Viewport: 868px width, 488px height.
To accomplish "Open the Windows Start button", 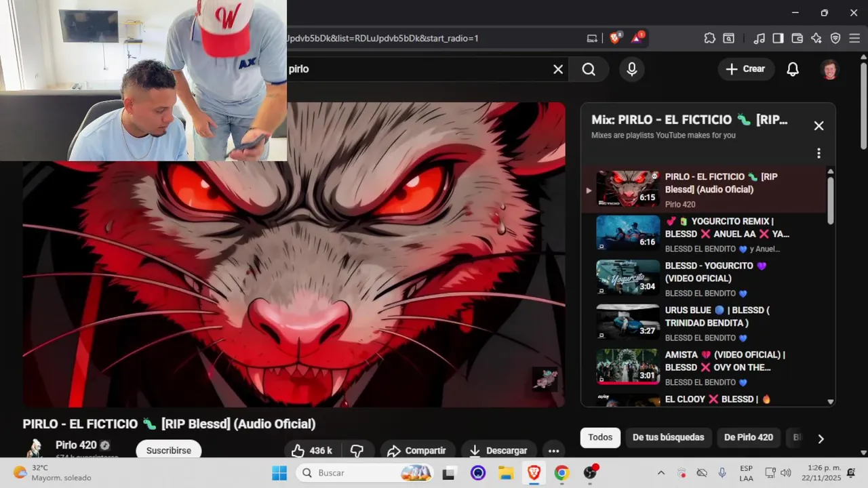I will click(279, 472).
